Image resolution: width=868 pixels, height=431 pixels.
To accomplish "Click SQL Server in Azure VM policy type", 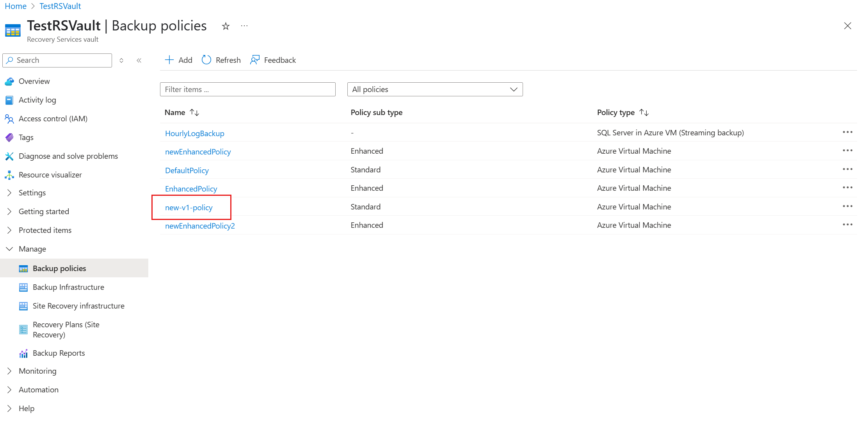I will click(670, 133).
